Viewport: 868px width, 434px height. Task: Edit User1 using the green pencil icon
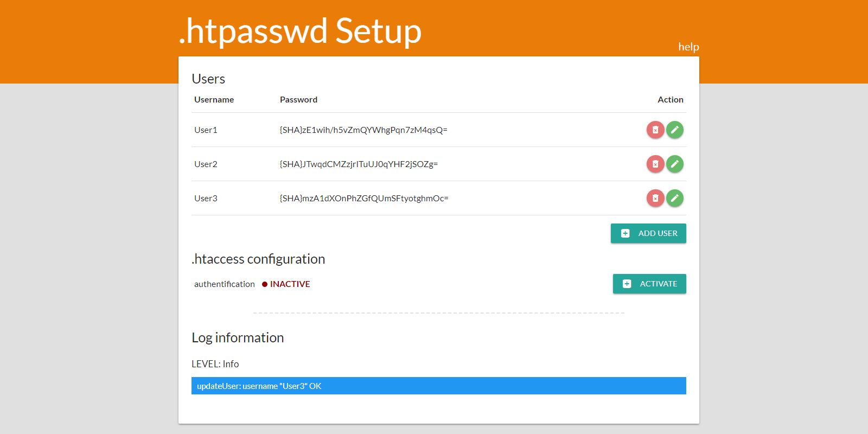pyautogui.click(x=675, y=130)
